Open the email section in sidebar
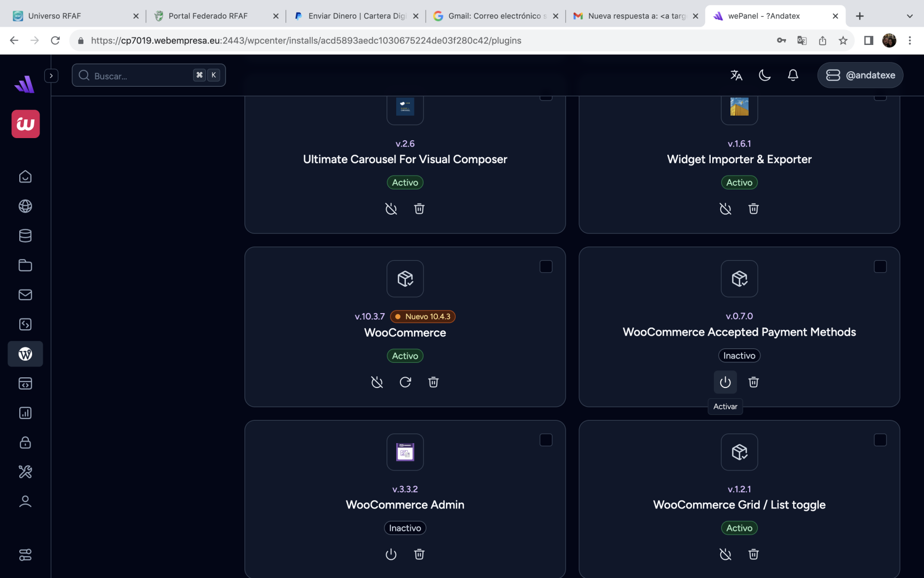The image size is (924, 578). click(25, 295)
